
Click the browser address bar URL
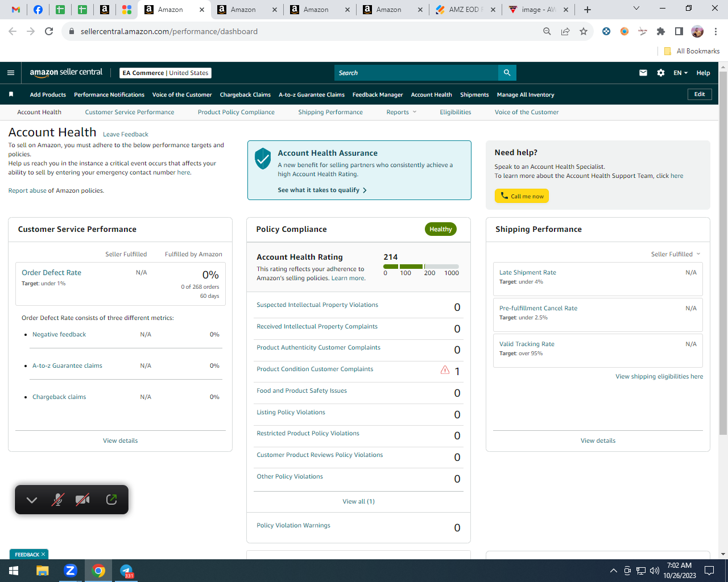click(169, 31)
